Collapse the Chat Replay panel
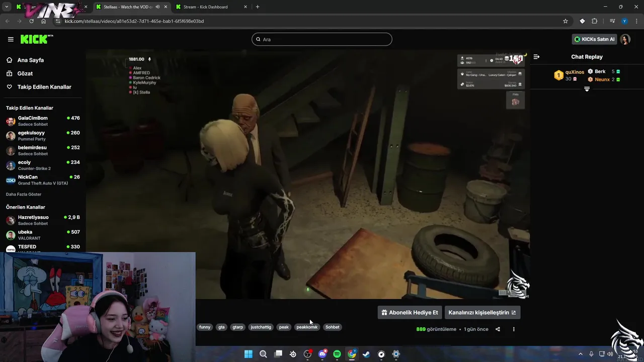 click(x=536, y=57)
